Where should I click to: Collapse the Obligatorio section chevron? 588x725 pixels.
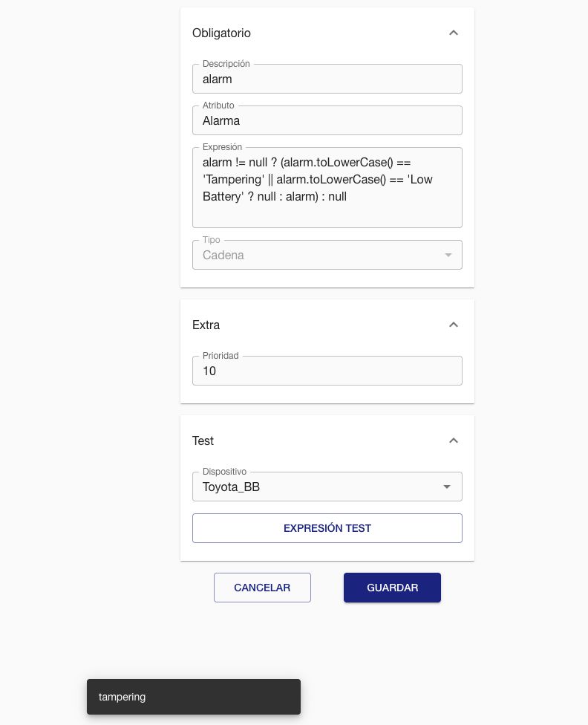[x=454, y=33]
